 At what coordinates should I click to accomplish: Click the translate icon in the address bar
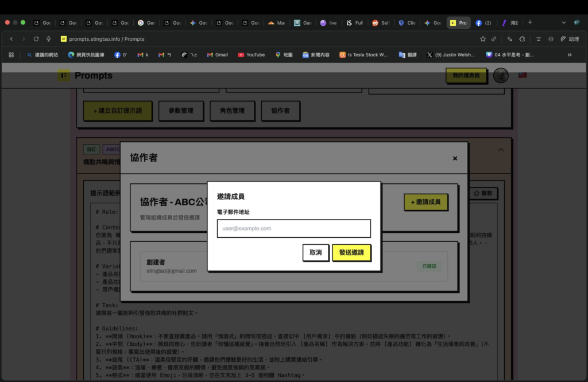509,39
